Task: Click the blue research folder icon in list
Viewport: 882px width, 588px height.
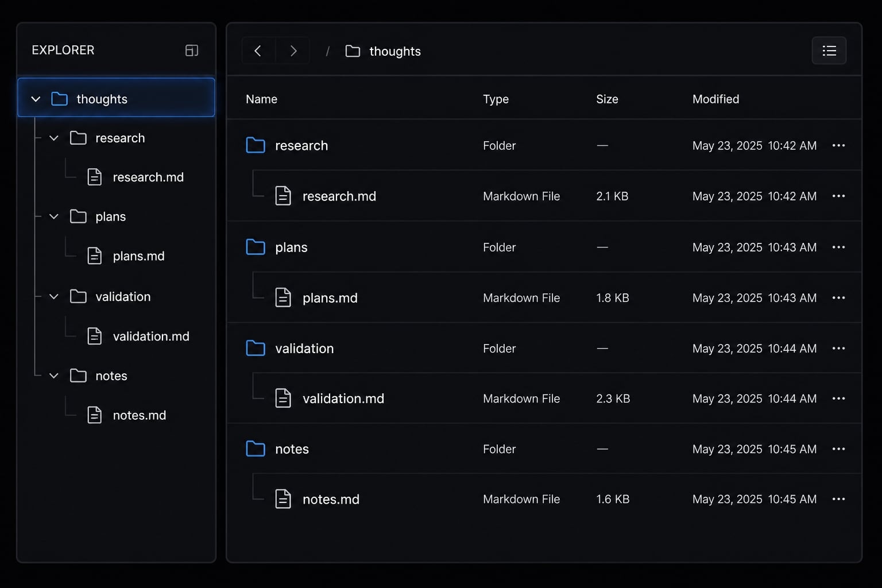Action: [x=256, y=145]
